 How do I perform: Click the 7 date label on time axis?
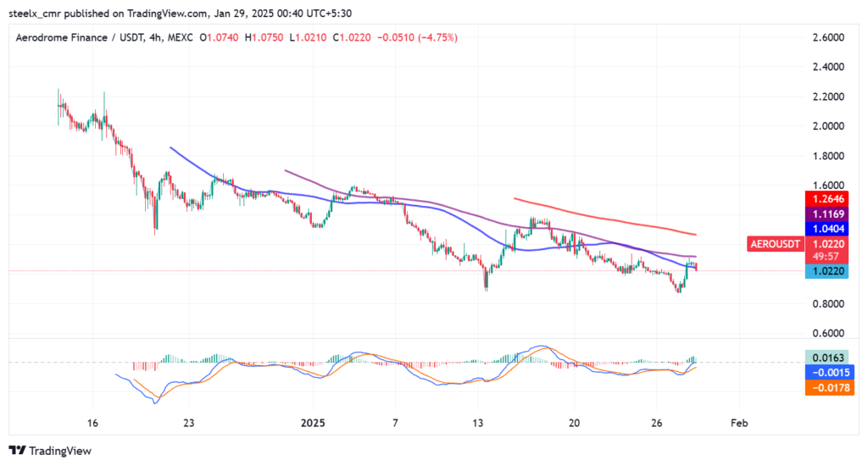[395, 423]
